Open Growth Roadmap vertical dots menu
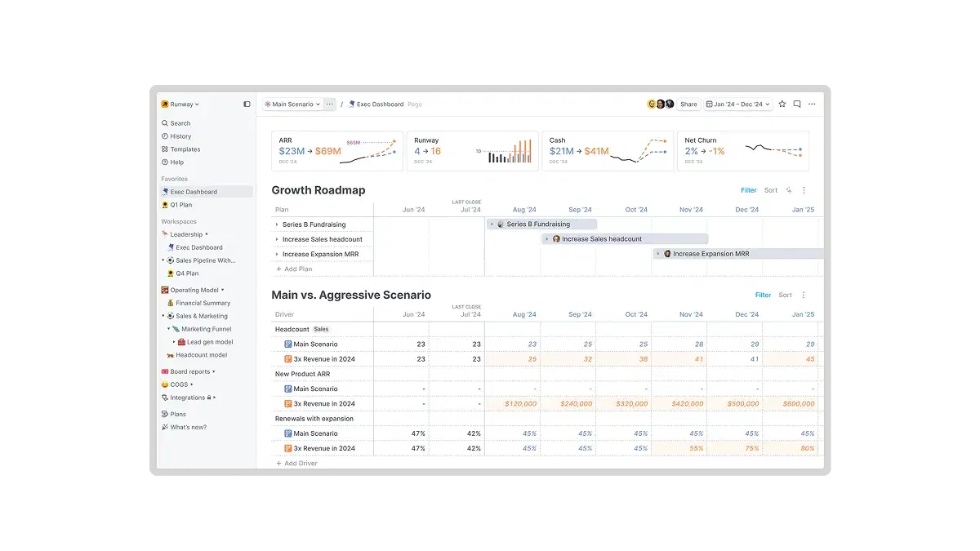The width and height of the screenshot is (980, 551). (x=804, y=190)
